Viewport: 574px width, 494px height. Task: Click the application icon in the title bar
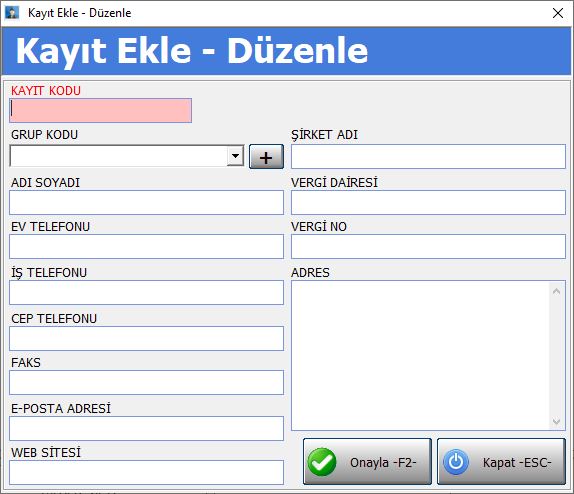click(x=12, y=13)
